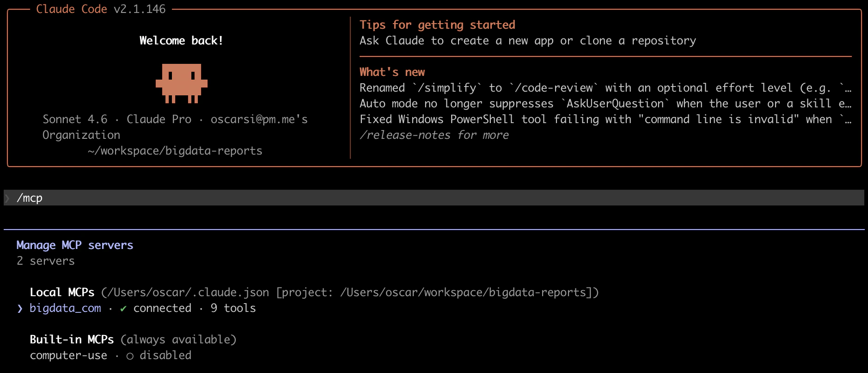Click the What's new heading
The height and width of the screenshot is (373, 868).
click(392, 72)
